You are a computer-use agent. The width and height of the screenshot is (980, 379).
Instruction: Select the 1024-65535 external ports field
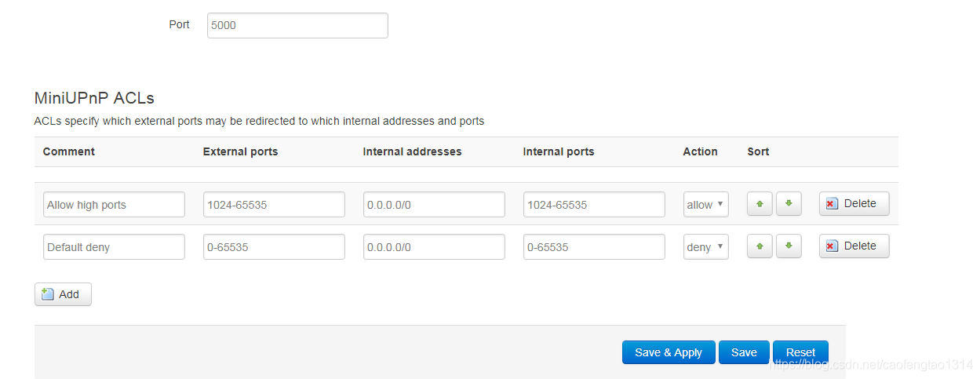tap(274, 205)
